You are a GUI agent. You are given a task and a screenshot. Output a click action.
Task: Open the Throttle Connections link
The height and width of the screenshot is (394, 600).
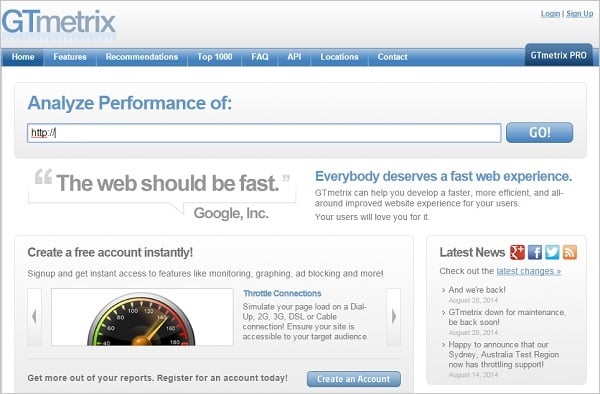click(x=282, y=293)
